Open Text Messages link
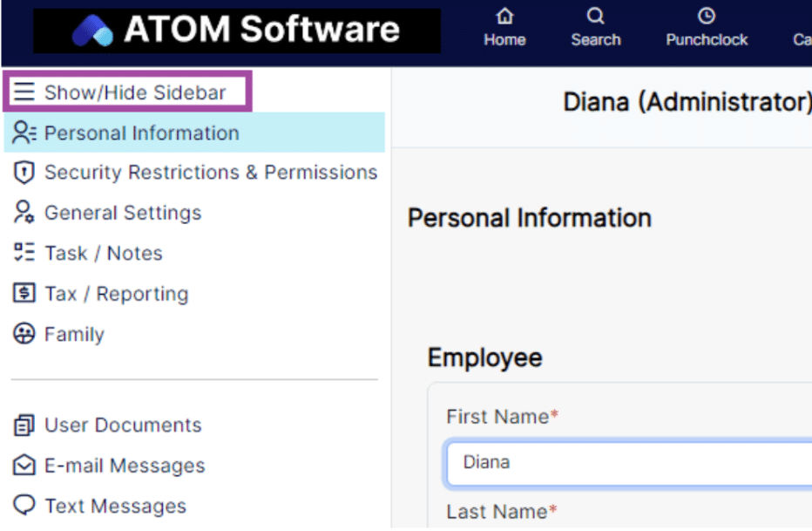The height and width of the screenshot is (531, 812). click(x=115, y=506)
